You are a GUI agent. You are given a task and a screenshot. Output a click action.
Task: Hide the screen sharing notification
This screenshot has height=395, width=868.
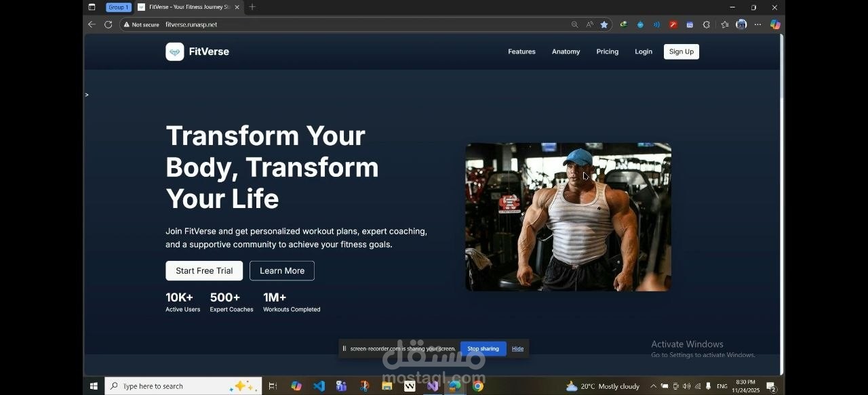click(x=517, y=349)
